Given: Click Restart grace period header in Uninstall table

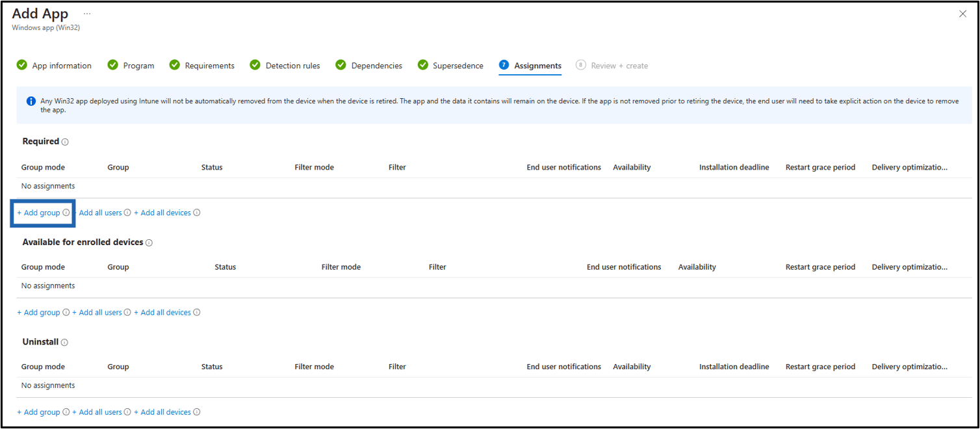Looking at the screenshot, I should 820,367.
